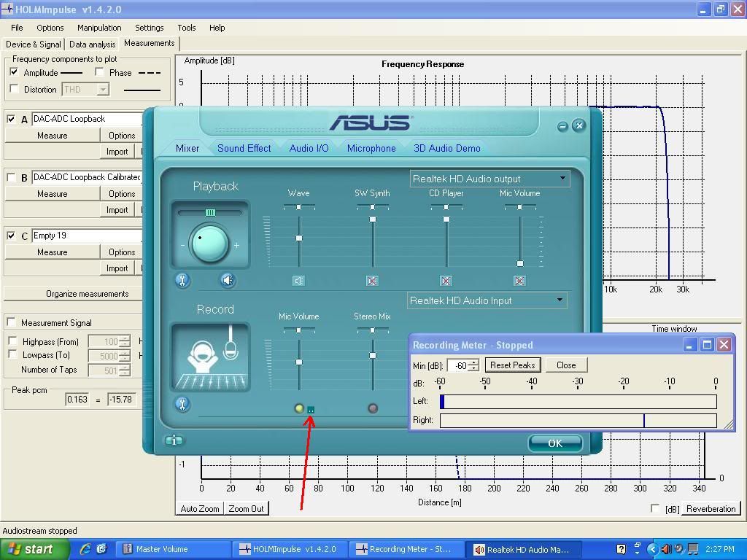Click Reset Peaks in Recording Meter
Viewport: 747px width, 560px height.
pyautogui.click(x=513, y=365)
